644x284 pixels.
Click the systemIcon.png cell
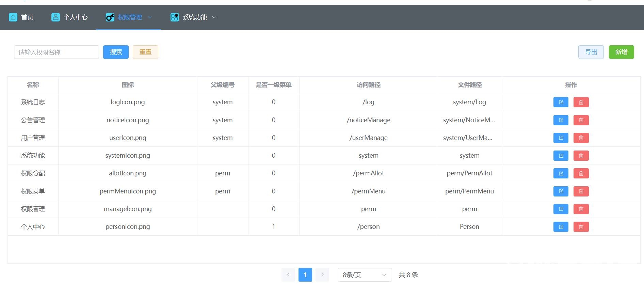[x=128, y=156]
